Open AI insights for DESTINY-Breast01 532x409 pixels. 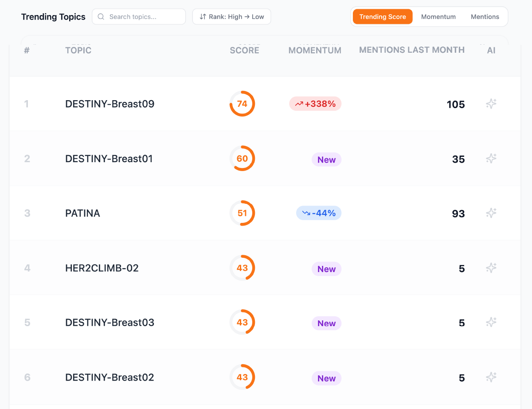(491, 159)
